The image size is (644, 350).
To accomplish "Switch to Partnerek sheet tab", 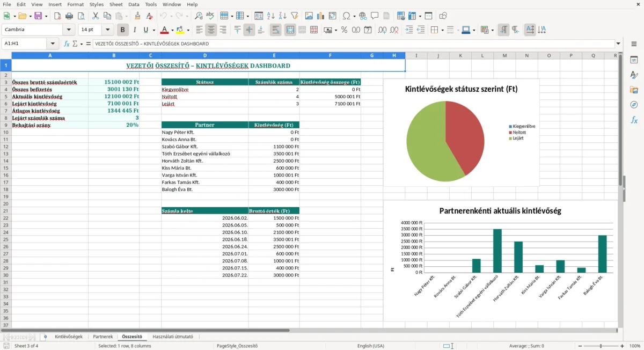I will point(103,337).
